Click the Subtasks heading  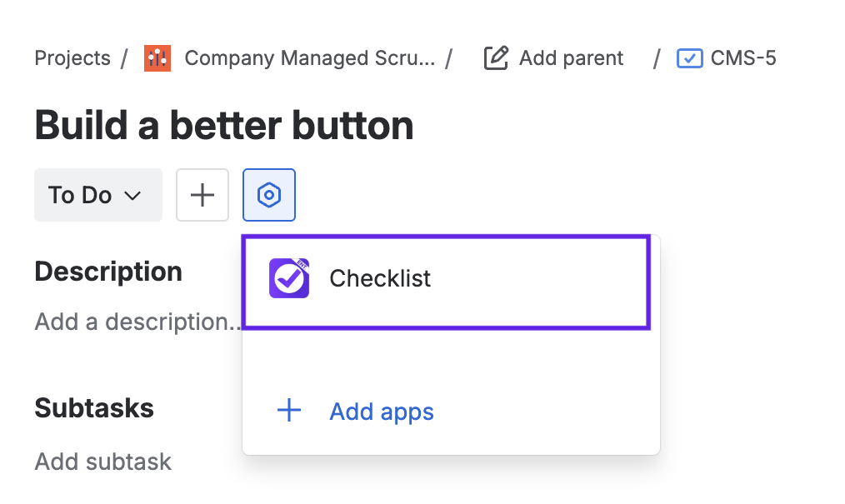[x=94, y=408]
